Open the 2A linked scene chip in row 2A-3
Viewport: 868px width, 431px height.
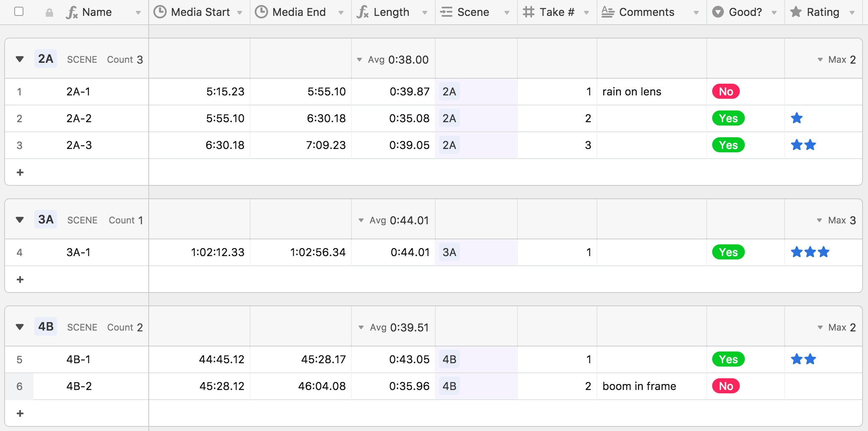tap(449, 145)
